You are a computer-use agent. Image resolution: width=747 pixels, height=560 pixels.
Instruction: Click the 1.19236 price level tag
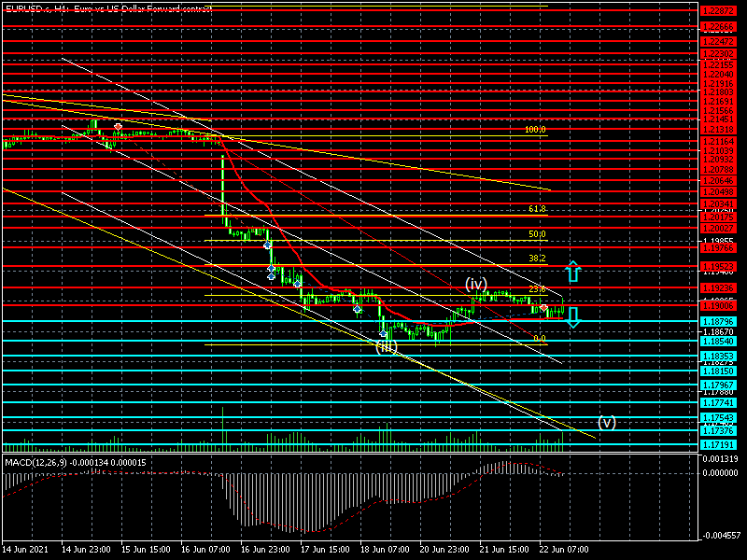point(718,287)
